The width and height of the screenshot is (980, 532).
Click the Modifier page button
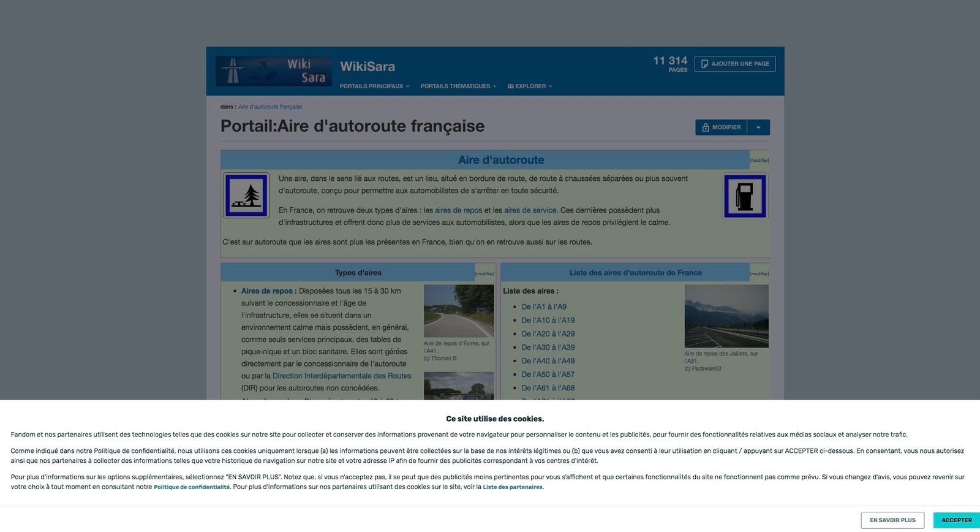pos(721,127)
